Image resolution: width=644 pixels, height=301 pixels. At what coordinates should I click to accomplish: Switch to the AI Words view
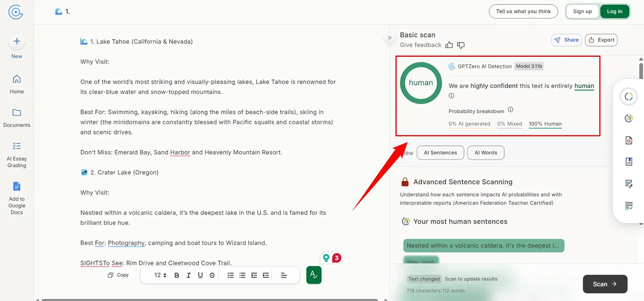(486, 153)
